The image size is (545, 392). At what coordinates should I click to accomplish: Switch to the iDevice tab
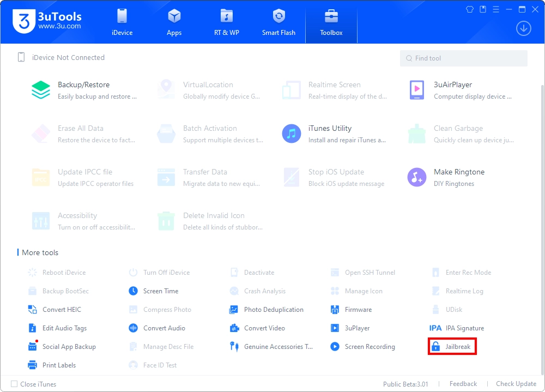pyautogui.click(x=122, y=22)
